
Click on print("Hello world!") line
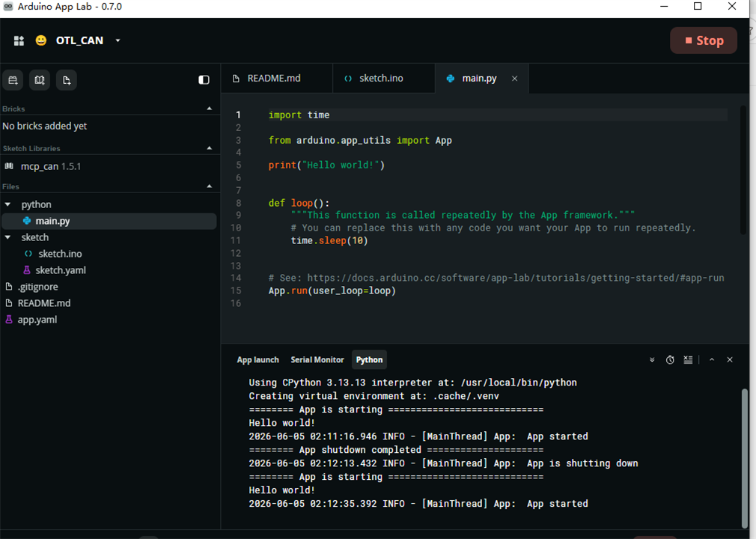pos(326,165)
